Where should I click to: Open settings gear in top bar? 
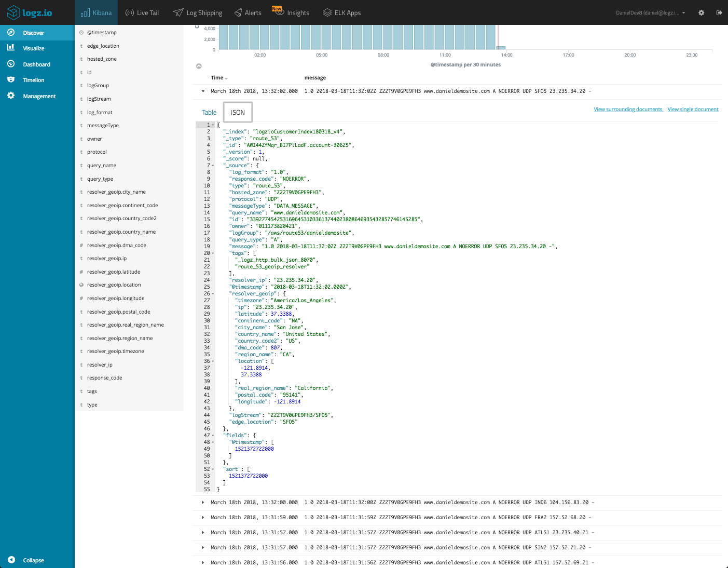pyautogui.click(x=701, y=12)
